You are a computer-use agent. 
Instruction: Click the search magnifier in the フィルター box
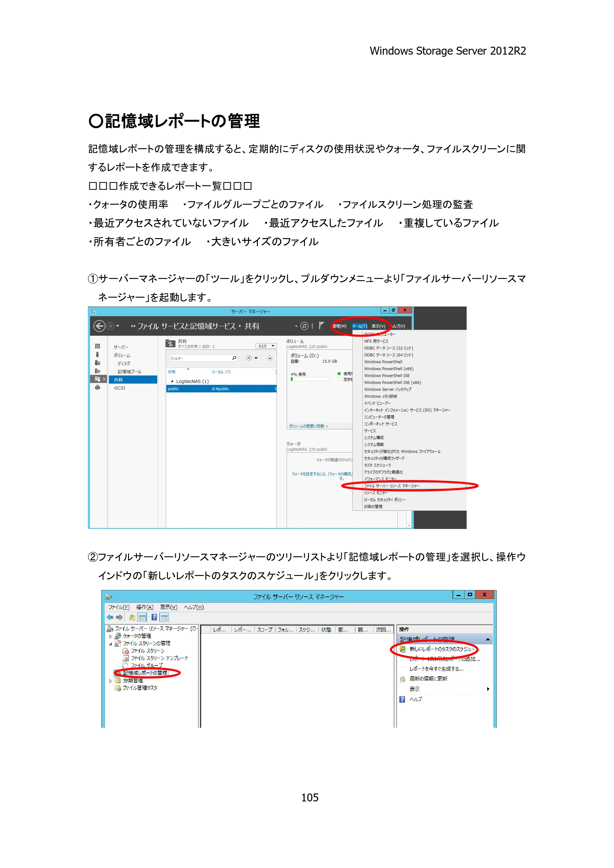pos(234,358)
